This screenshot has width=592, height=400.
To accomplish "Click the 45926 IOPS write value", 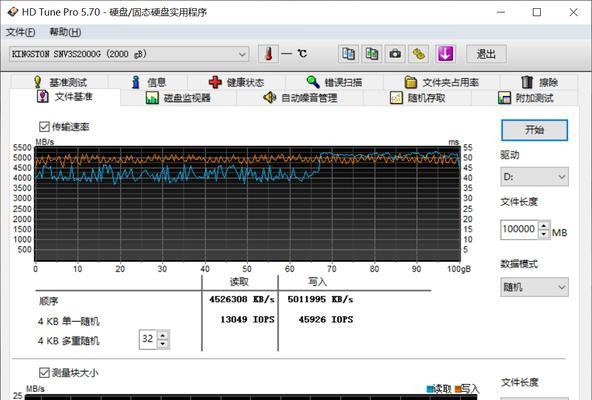I will click(326, 320).
